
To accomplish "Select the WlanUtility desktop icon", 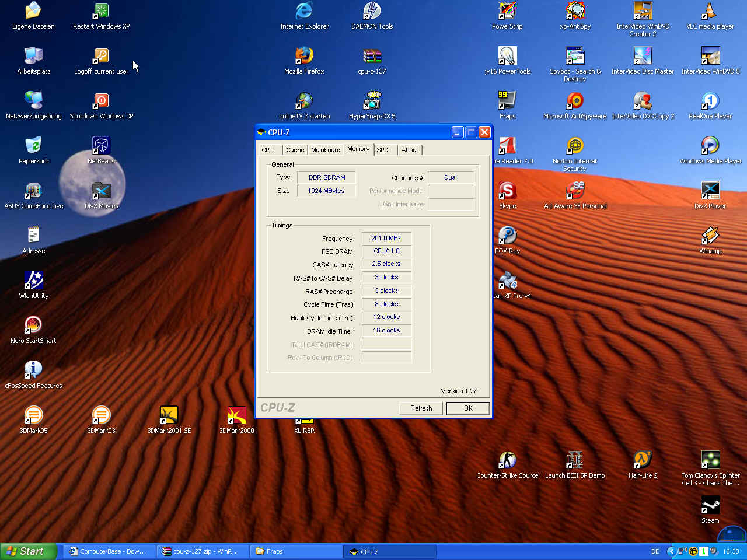I will click(x=33, y=285).
